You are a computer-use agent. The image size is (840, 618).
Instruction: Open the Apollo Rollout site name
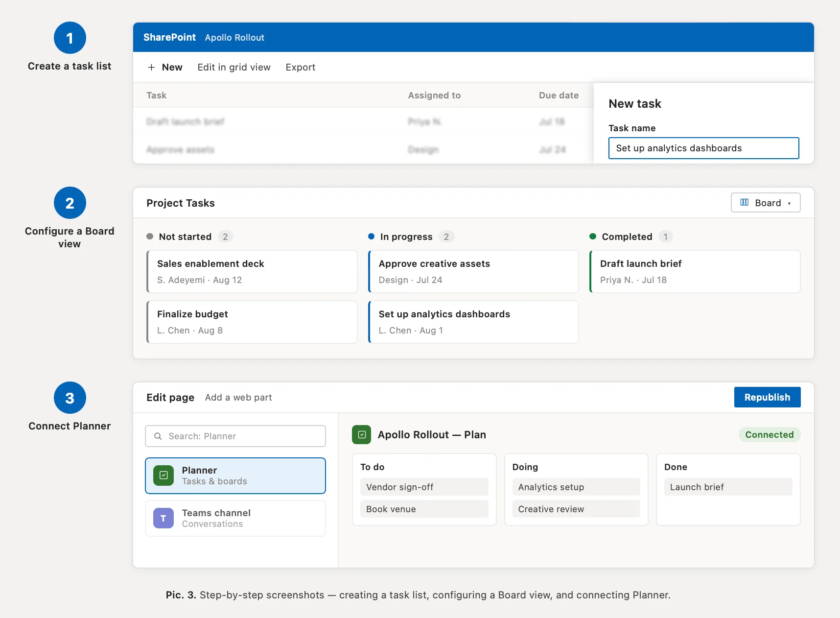(234, 38)
